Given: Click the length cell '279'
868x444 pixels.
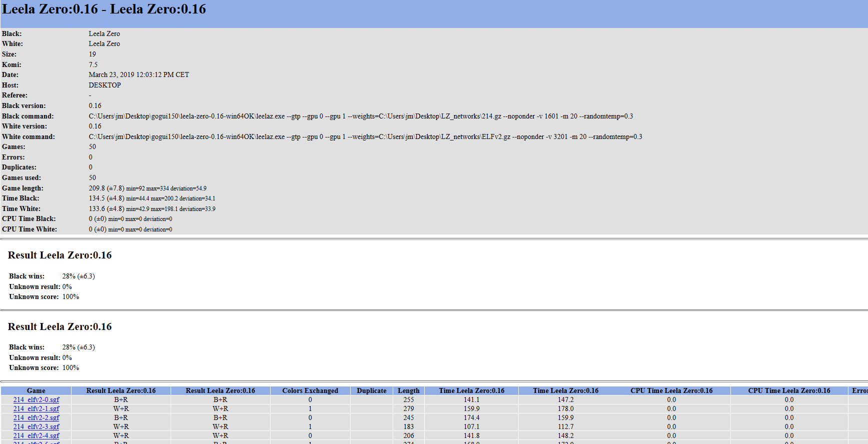Looking at the screenshot, I should [x=409, y=408].
